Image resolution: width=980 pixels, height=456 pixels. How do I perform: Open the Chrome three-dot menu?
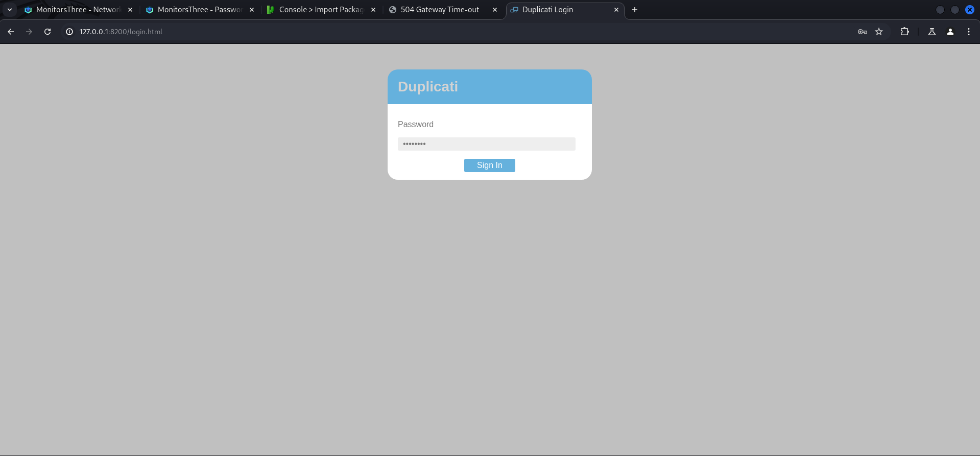[968, 32]
